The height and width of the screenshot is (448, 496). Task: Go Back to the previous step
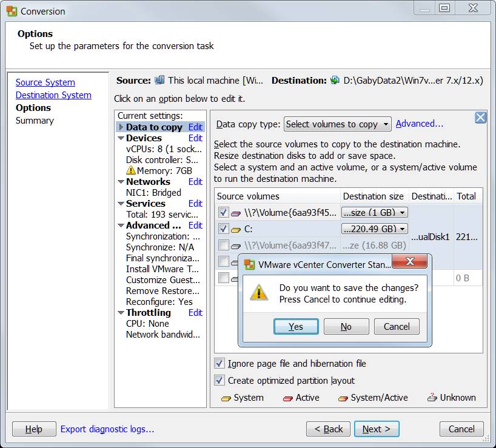pos(329,429)
